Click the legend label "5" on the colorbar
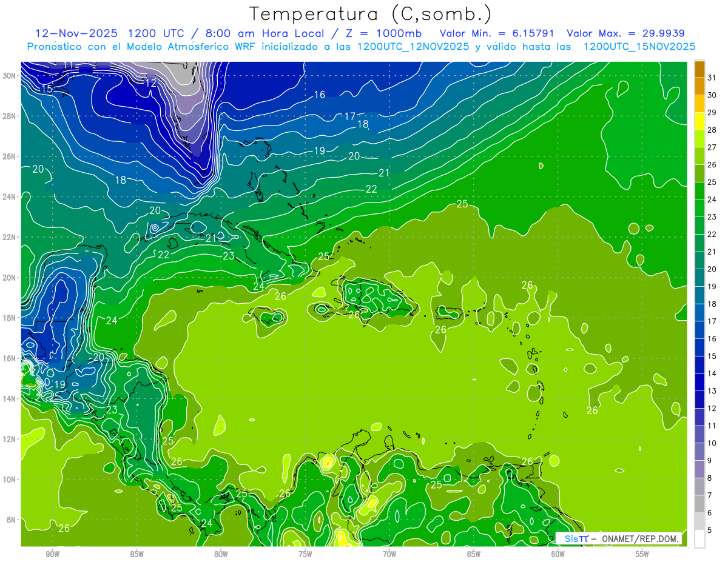The image size is (728, 562). click(710, 530)
